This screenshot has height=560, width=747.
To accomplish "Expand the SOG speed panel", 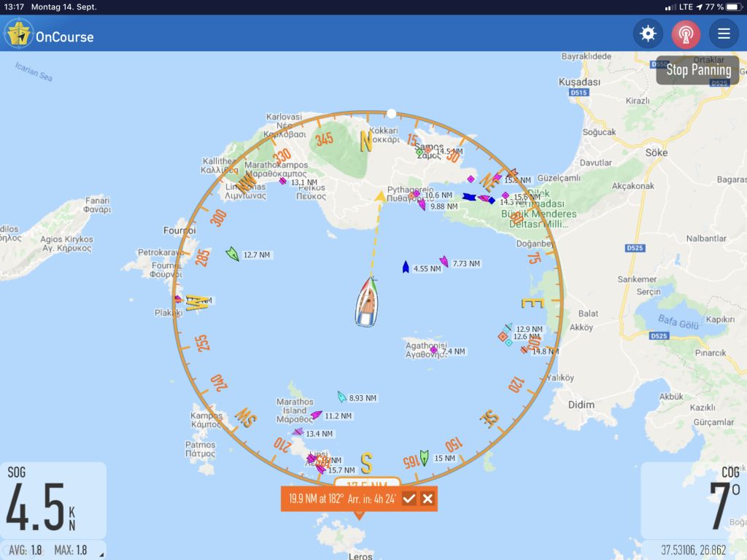I will click(53, 502).
